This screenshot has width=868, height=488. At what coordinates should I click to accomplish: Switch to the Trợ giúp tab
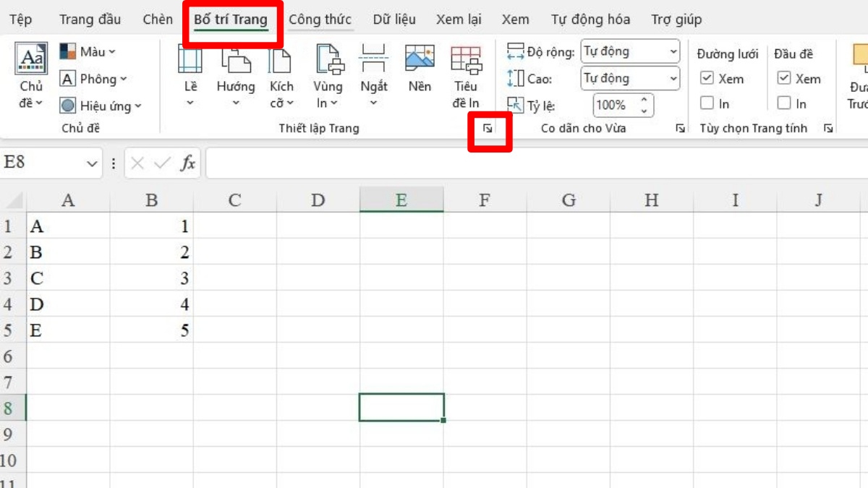676,20
